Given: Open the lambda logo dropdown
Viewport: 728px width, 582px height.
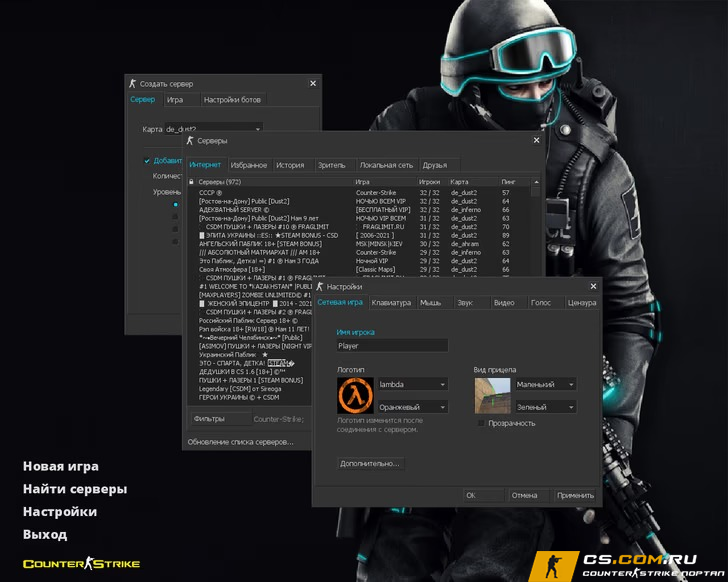Looking at the screenshot, I should click(x=413, y=384).
